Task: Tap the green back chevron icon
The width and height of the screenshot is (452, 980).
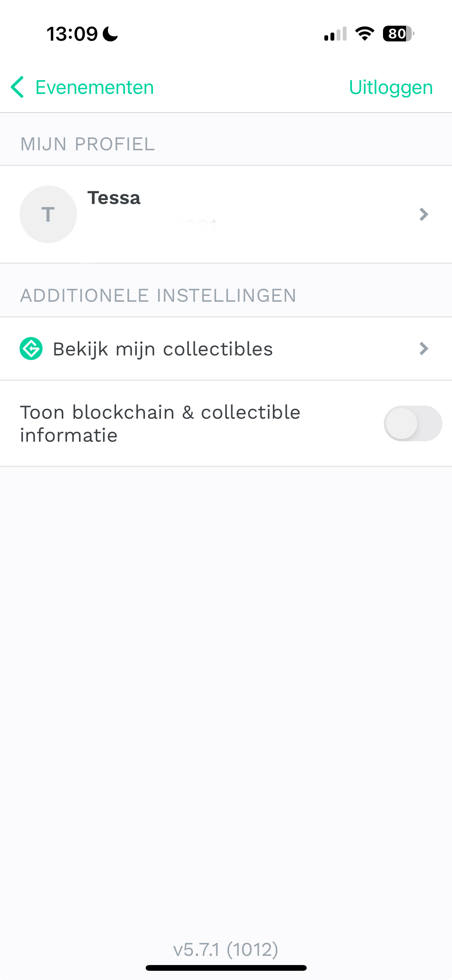Action: [x=17, y=87]
